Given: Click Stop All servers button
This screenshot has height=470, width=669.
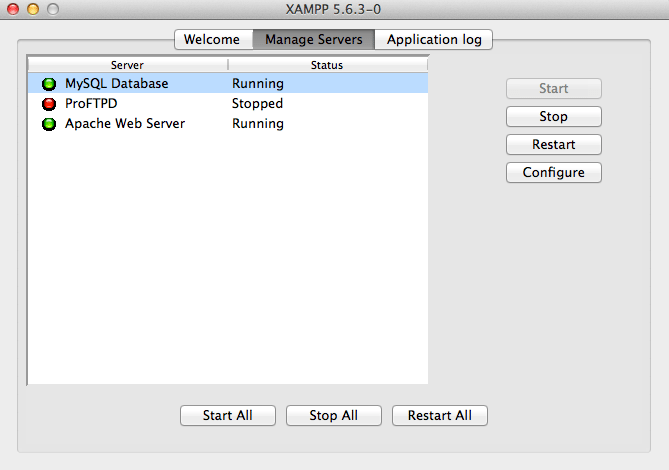Looking at the screenshot, I should [x=334, y=415].
